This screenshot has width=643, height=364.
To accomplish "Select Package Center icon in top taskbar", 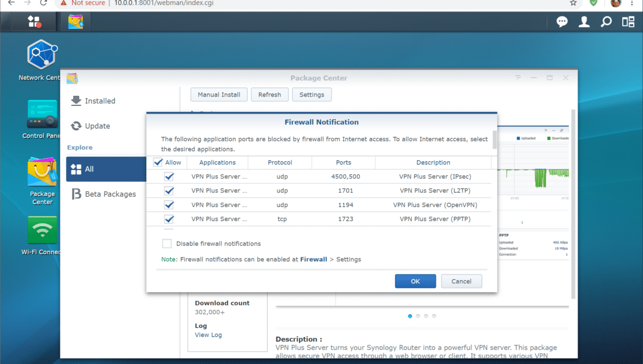I will point(75,21).
